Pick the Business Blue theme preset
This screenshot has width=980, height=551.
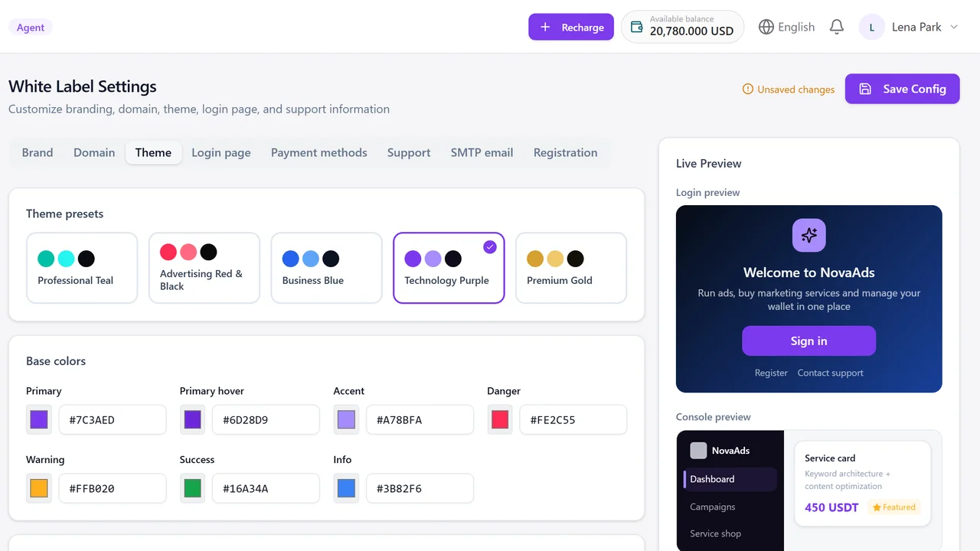[326, 268]
